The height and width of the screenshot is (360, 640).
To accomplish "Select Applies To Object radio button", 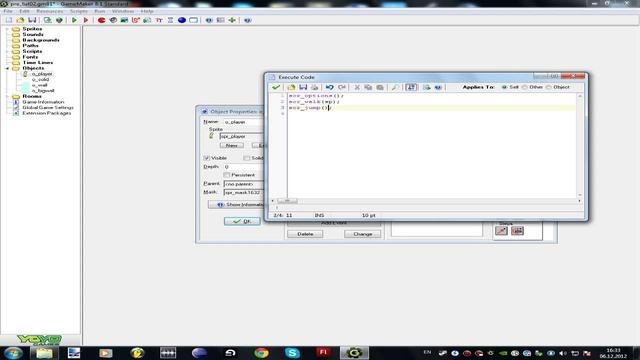I will coord(549,87).
